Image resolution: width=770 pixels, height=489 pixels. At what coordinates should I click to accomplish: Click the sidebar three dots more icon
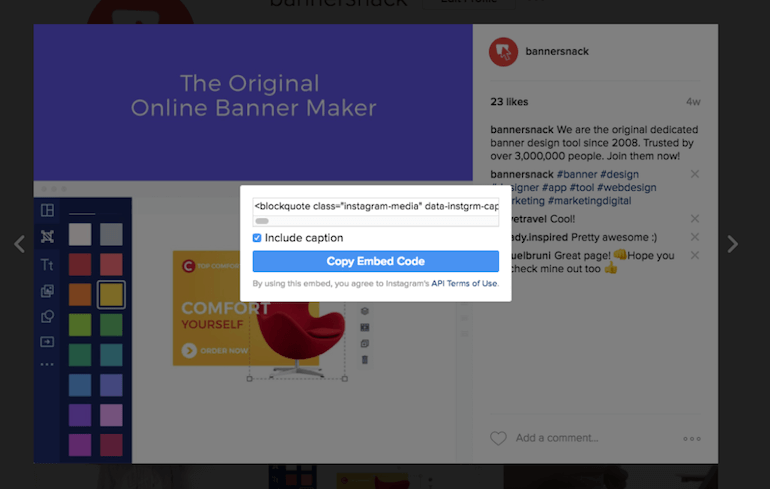pos(47,364)
